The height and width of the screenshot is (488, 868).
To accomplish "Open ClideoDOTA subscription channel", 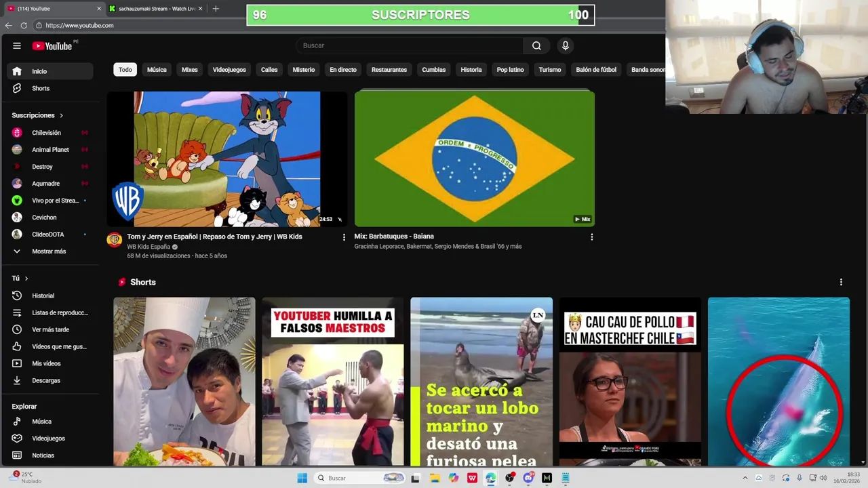I will [50, 235].
